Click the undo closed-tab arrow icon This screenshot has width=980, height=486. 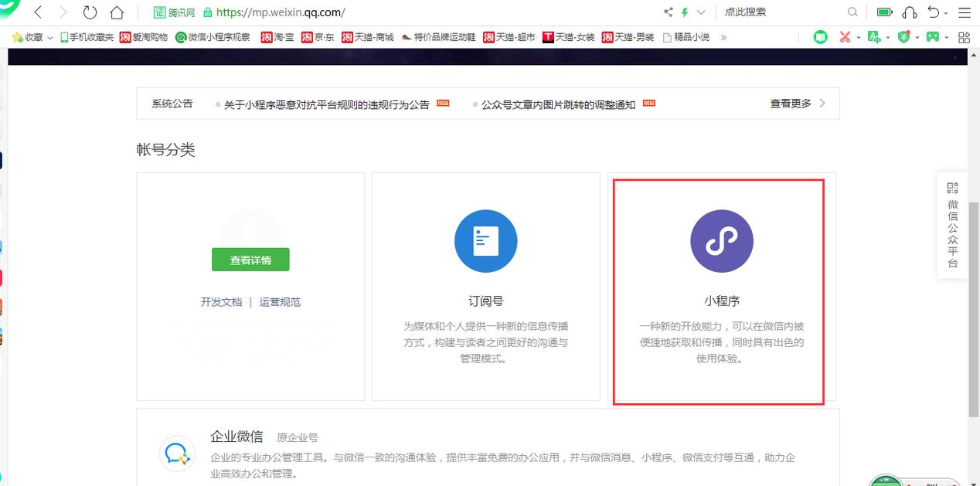pyautogui.click(x=934, y=12)
